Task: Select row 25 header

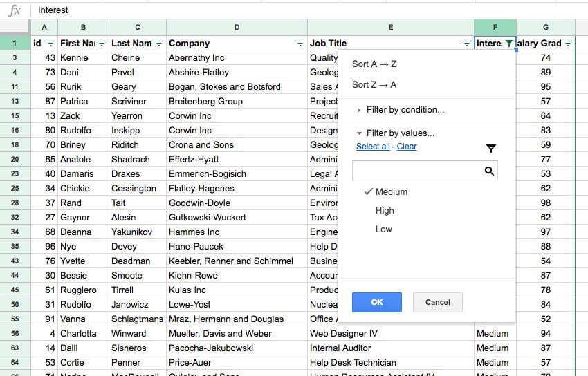Action: point(15,189)
